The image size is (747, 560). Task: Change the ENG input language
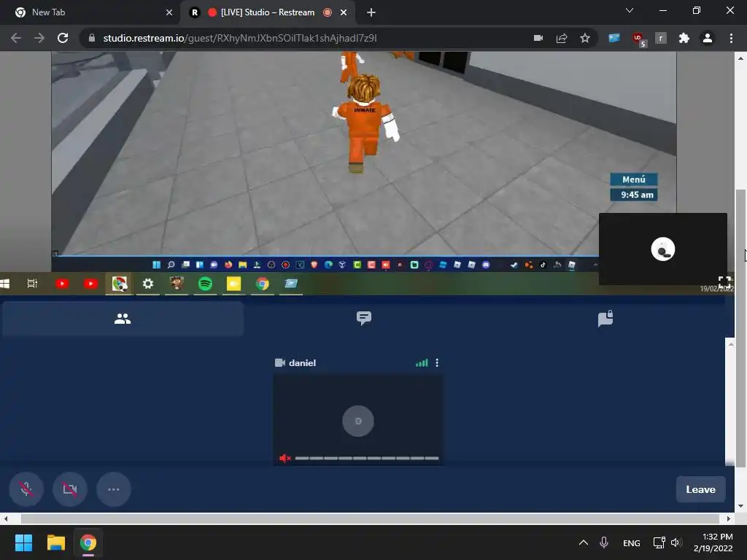tap(631, 542)
